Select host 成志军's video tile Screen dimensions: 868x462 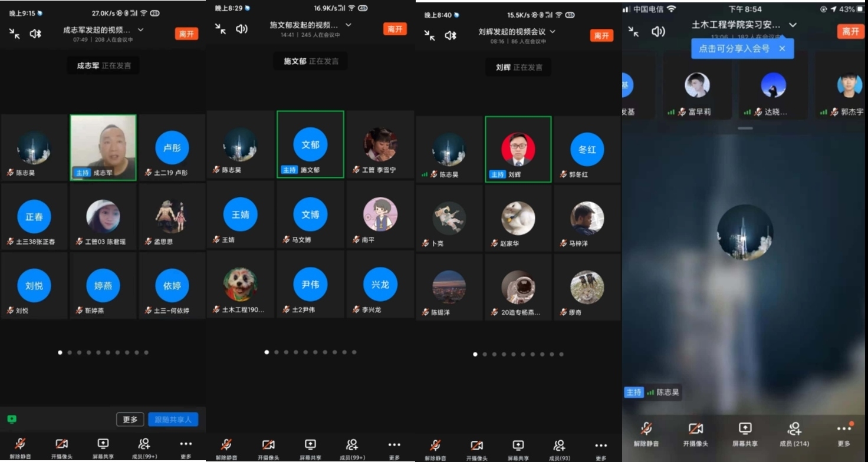coord(103,147)
